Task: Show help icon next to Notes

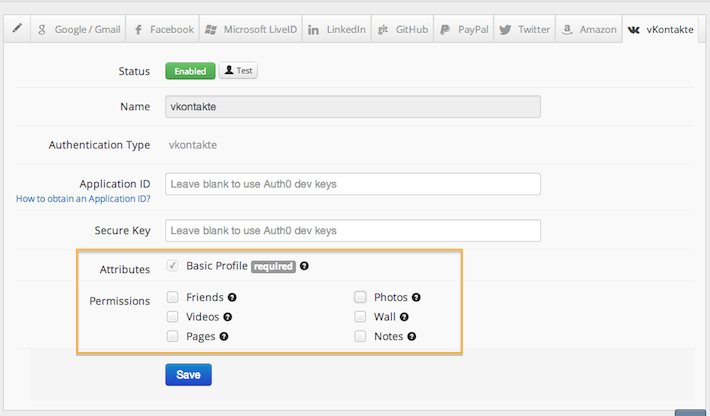Action: click(x=412, y=336)
